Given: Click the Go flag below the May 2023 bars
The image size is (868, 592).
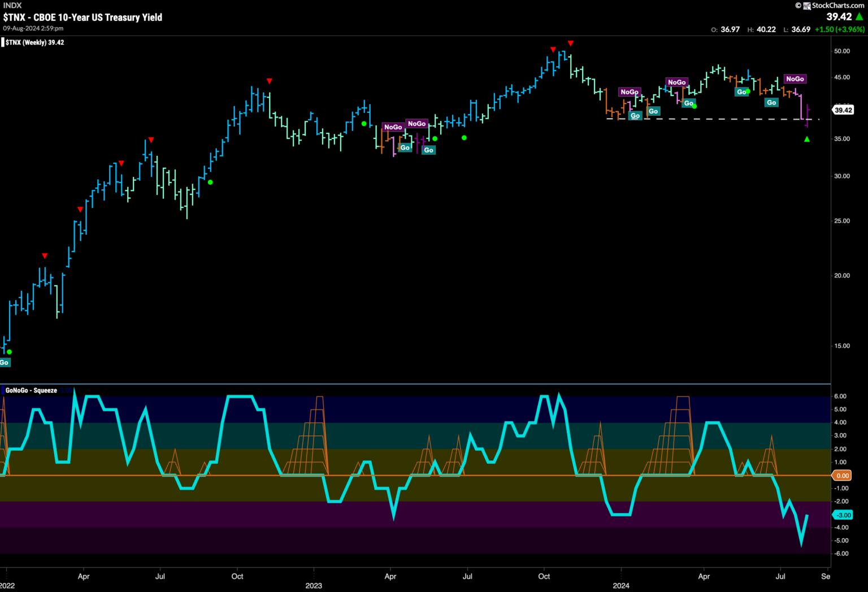Looking at the screenshot, I should 428,150.
